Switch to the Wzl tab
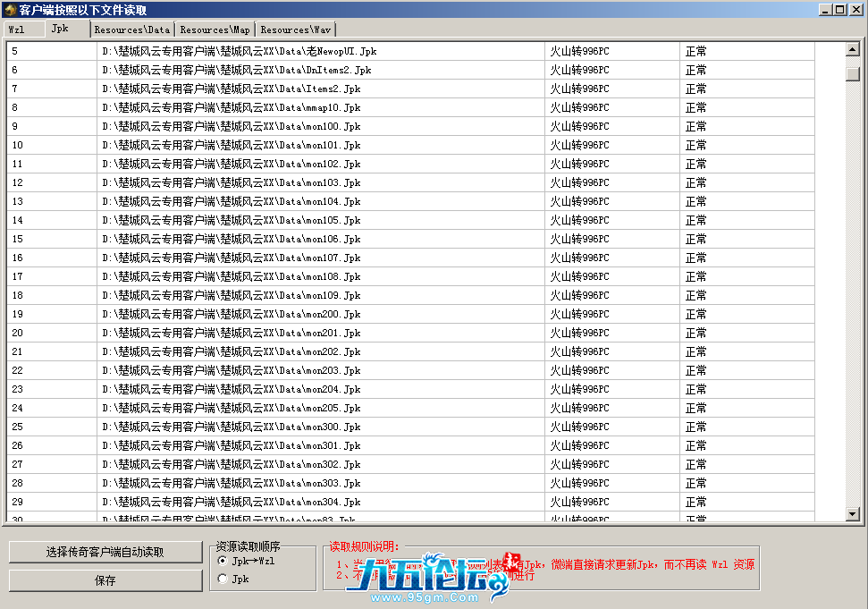This screenshot has height=609, width=868. [x=17, y=30]
